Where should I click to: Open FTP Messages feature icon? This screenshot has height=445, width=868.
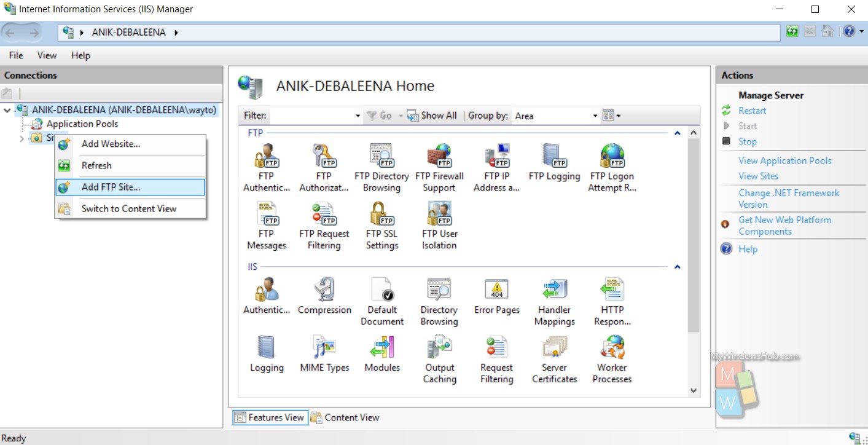click(266, 214)
